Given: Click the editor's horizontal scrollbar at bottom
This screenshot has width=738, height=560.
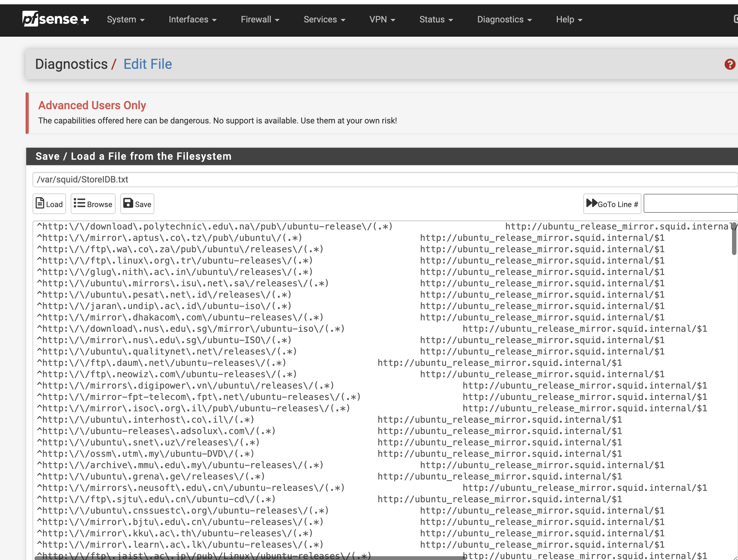Looking at the screenshot, I should tap(250, 558).
